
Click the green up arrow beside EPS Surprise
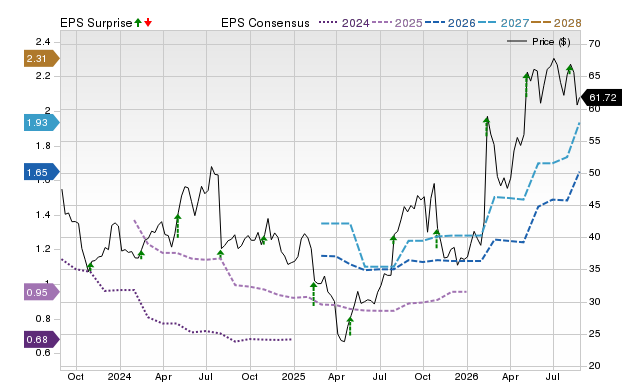tap(138, 23)
